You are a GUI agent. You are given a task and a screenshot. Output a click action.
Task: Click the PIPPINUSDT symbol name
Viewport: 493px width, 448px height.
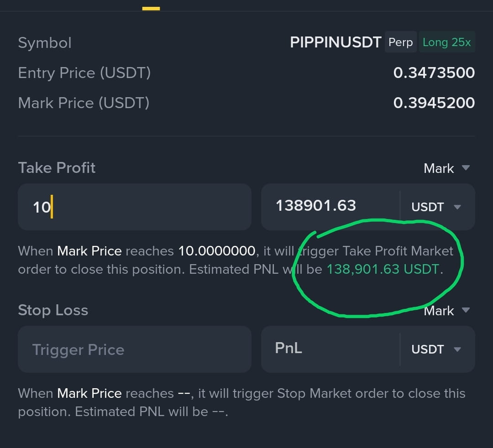pyautogui.click(x=336, y=42)
